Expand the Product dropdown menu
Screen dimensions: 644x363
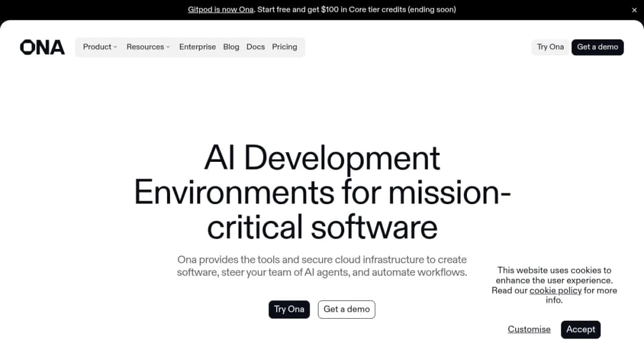[x=100, y=47]
